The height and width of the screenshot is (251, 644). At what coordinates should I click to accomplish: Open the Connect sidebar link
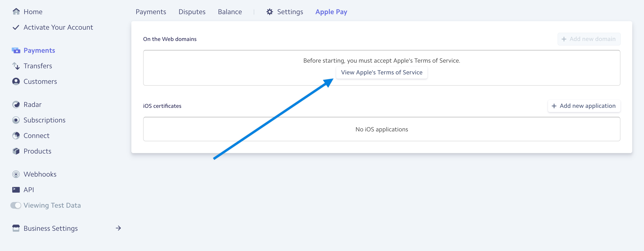36,136
